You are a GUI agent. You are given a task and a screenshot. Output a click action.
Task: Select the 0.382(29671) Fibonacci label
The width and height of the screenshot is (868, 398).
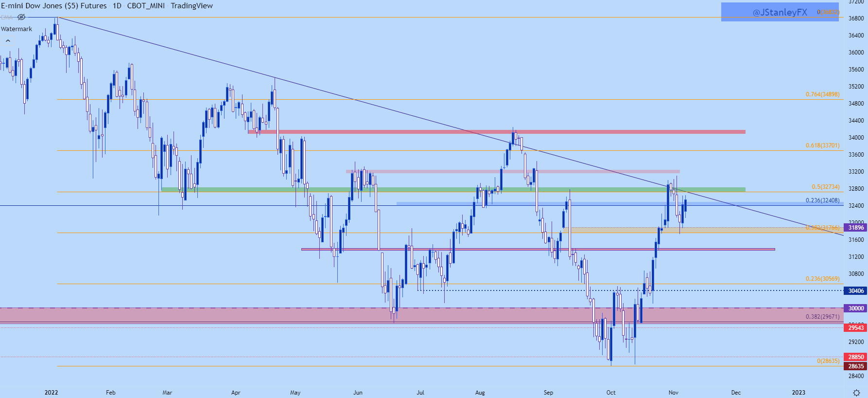point(822,317)
